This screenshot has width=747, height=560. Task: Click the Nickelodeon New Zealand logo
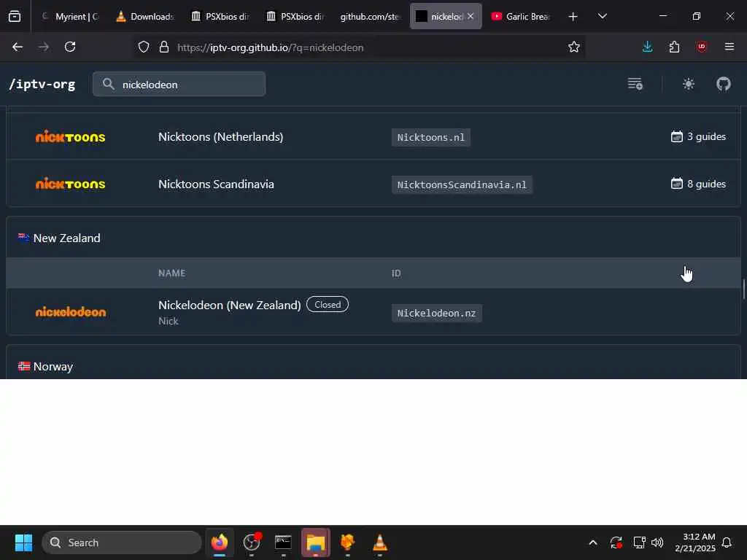[71, 312]
